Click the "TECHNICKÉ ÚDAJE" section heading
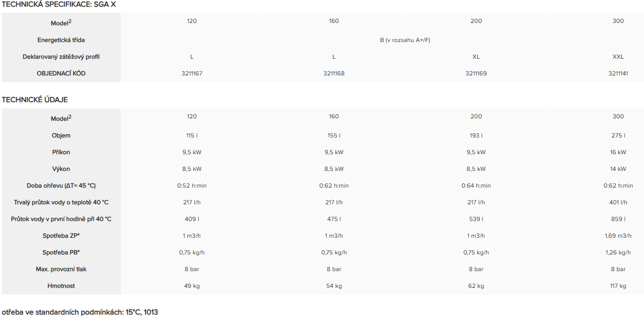Screen dimensions: 644x316 click(35, 100)
